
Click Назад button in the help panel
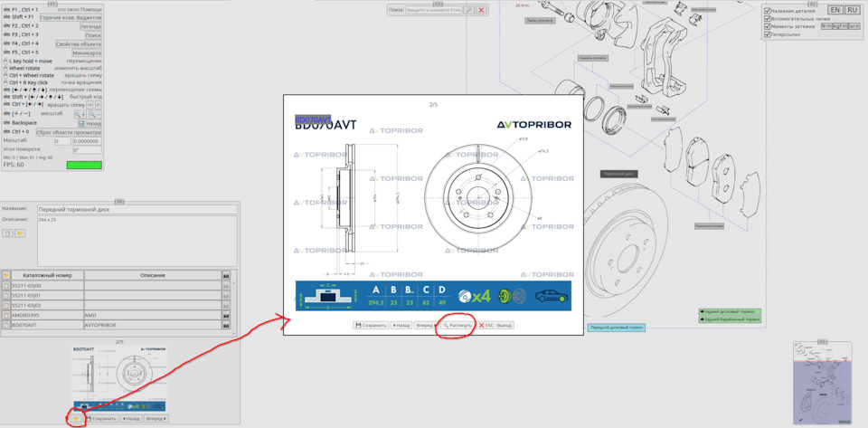[90, 123]
